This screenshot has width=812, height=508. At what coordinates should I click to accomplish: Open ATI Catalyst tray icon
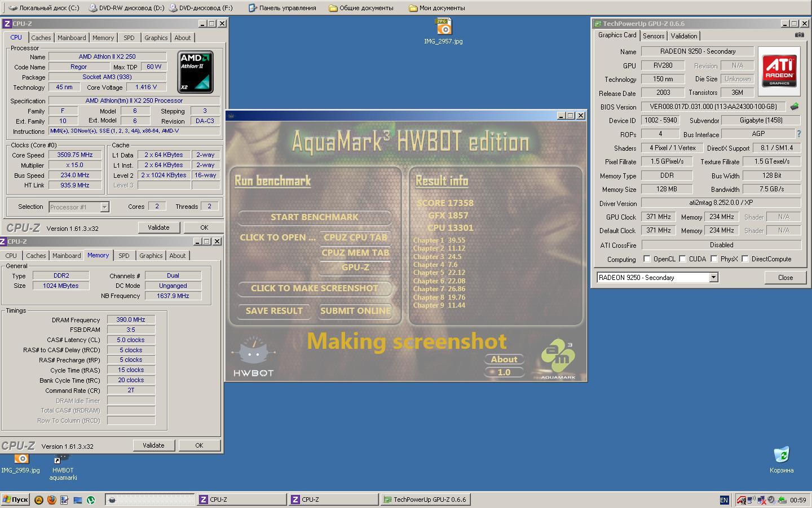point(742,500)
